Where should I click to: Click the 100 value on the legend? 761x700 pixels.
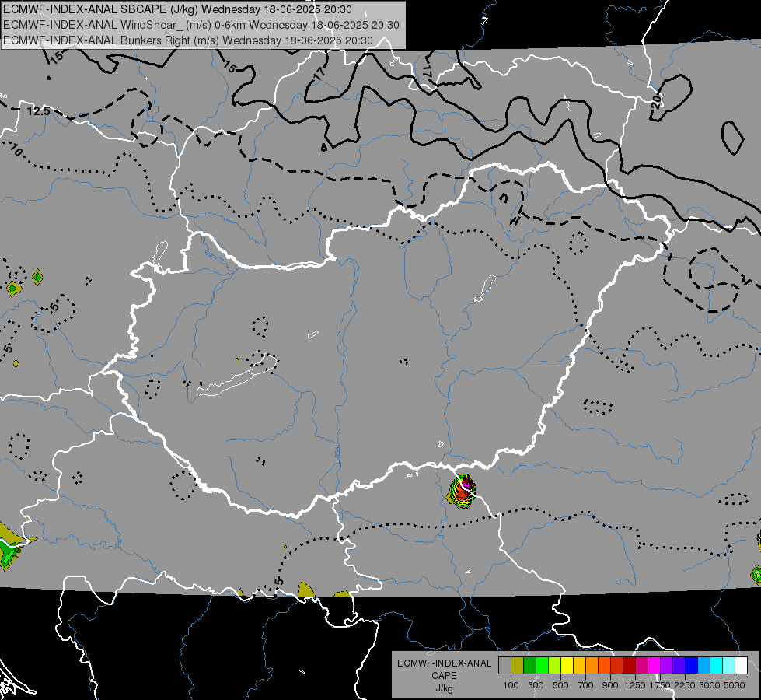pos(511,685)
